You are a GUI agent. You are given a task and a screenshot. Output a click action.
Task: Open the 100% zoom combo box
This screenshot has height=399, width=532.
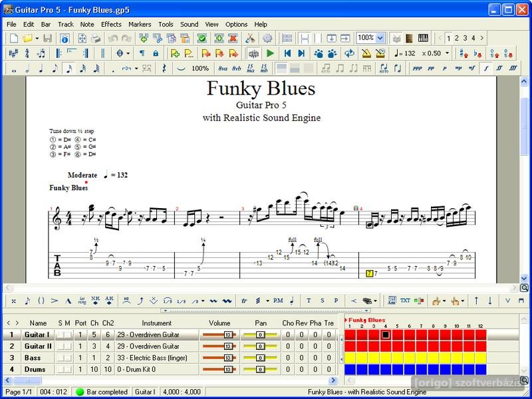coord(370,38)
